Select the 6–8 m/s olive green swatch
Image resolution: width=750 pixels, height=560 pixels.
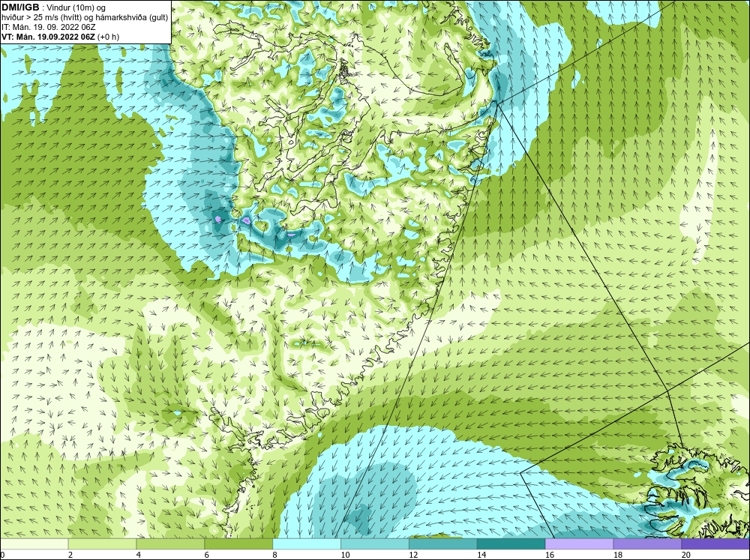238,544
